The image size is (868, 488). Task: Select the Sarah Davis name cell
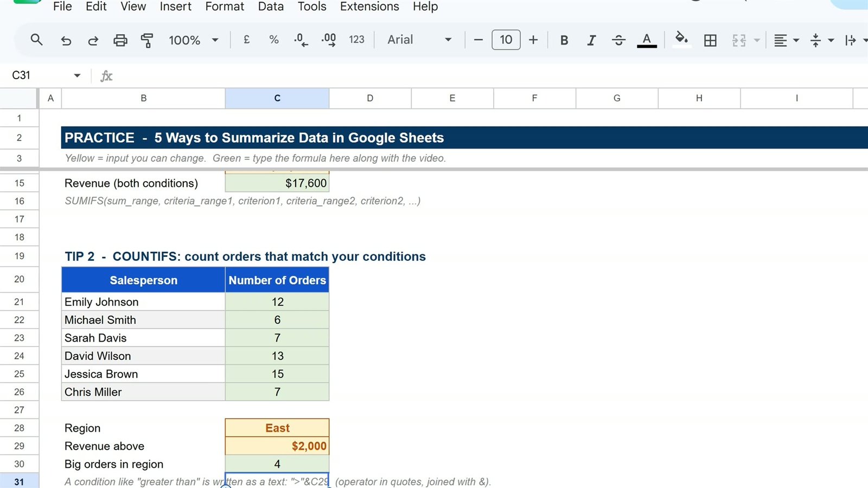pyautogui.click(x=144, y=338)
